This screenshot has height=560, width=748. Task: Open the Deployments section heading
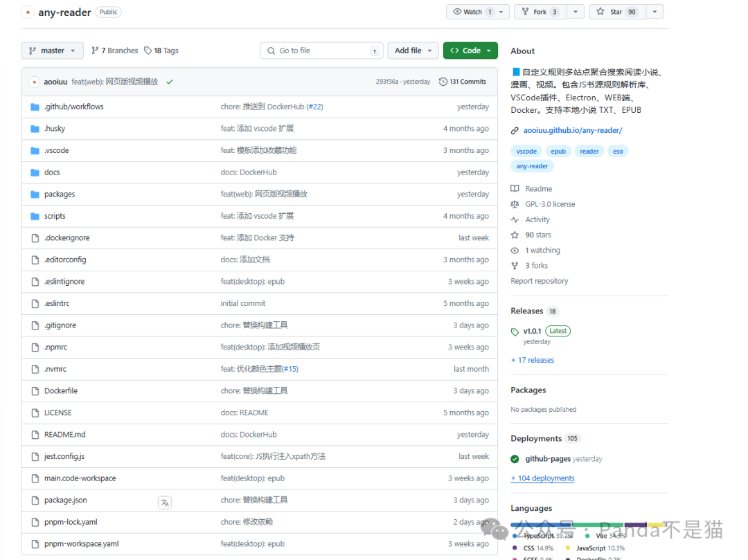click(536, 438)
